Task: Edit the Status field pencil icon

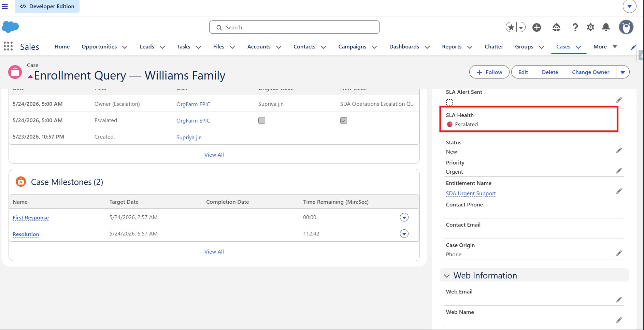Action: 619,150
